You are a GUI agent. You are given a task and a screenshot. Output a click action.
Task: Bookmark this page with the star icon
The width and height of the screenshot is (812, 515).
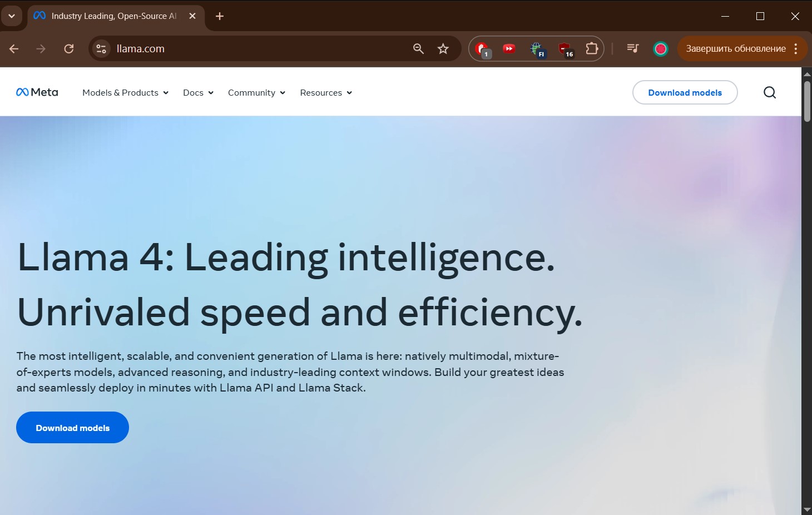pos(443,49)
